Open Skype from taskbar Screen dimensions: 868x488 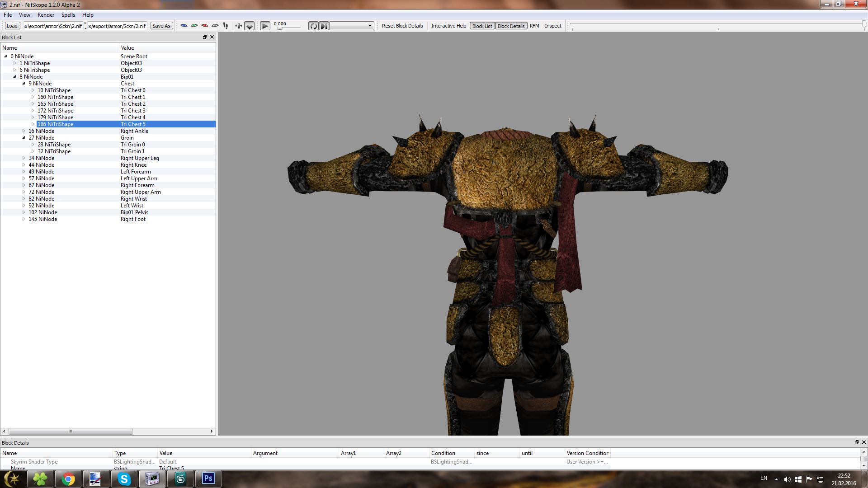pos(124,479)
